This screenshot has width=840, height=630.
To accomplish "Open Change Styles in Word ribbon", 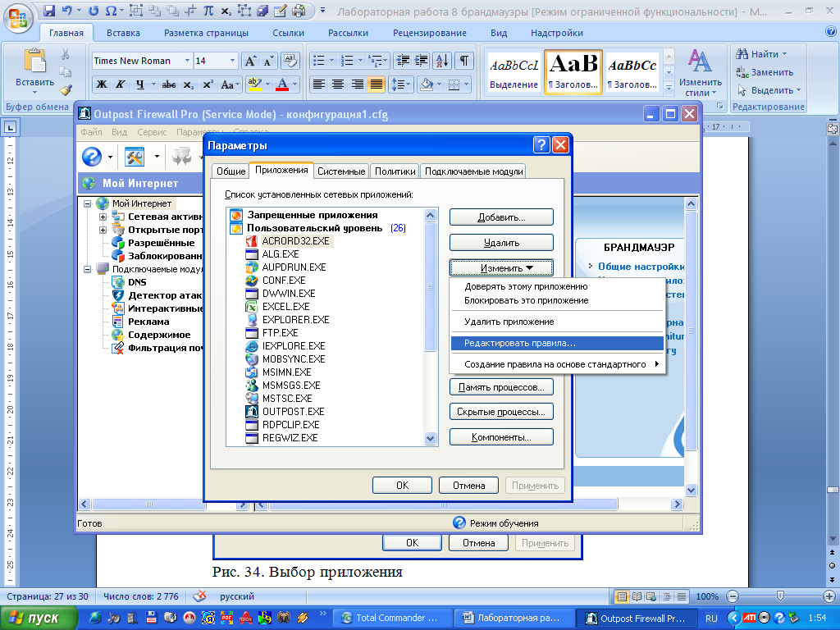I will [x=701, y=73].
